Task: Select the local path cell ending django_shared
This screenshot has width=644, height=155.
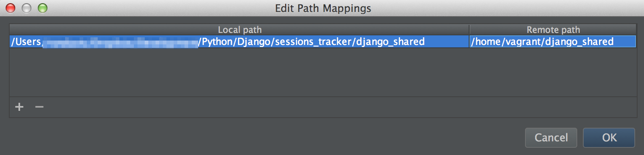Action: (240, 41)
